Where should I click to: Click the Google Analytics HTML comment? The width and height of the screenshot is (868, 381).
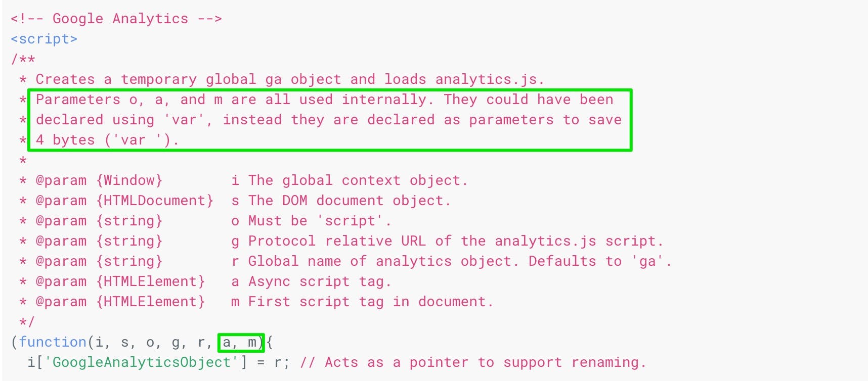116,19
